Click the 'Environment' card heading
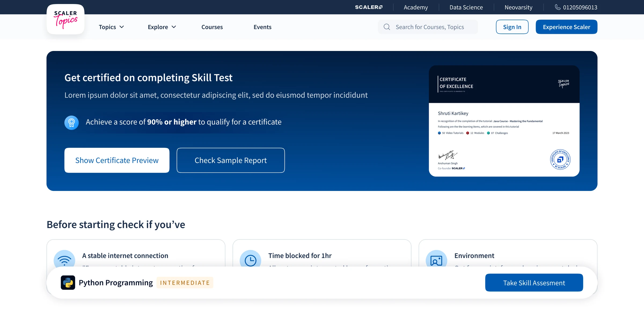The height and width of the screenshot is (313, 644). click(474, 256)
